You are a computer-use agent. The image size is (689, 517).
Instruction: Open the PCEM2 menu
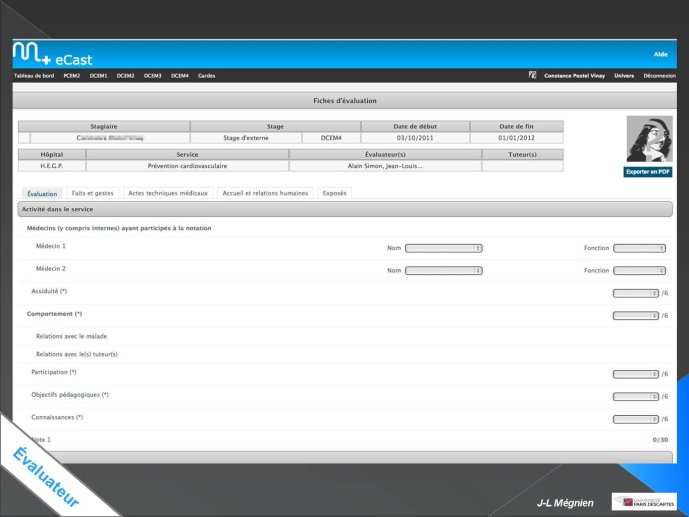[72, 76]
